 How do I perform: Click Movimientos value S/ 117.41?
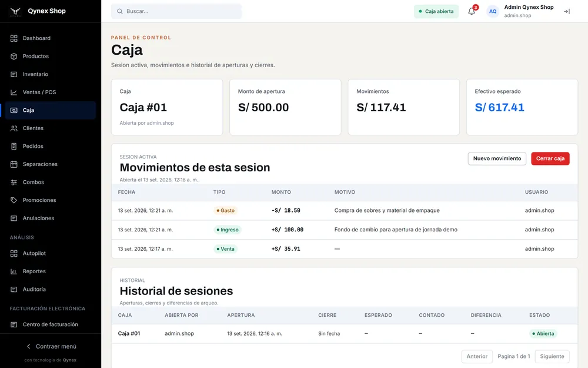(x=381, y=107)
